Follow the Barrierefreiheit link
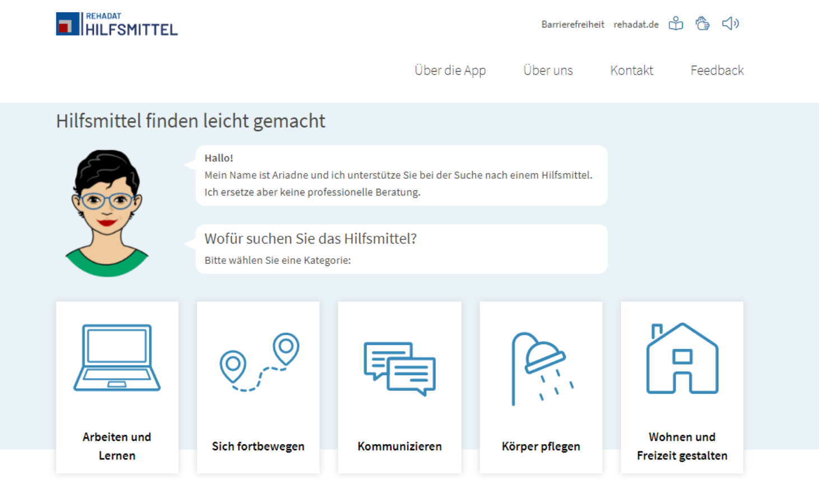 click(573, 25)
